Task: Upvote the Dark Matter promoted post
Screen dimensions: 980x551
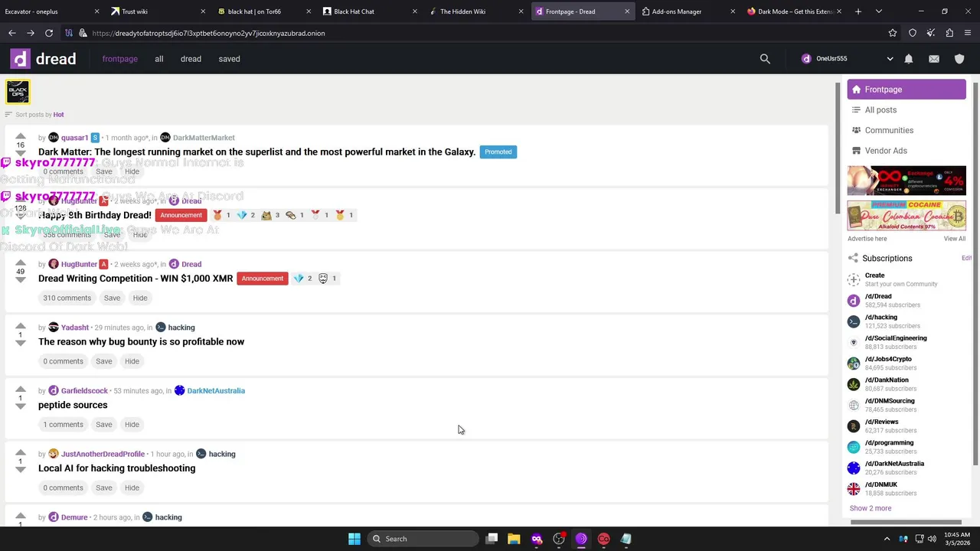Action: 21,136
